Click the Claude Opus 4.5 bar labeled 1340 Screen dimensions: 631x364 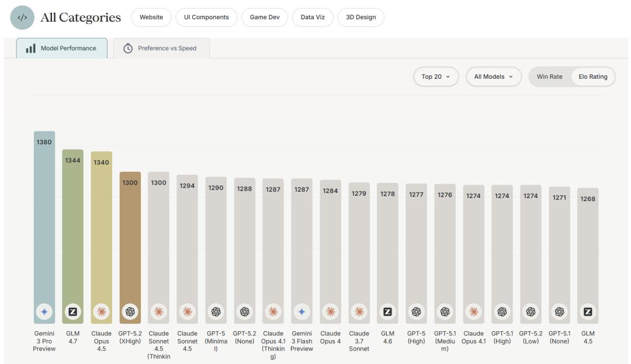[102, 234]
